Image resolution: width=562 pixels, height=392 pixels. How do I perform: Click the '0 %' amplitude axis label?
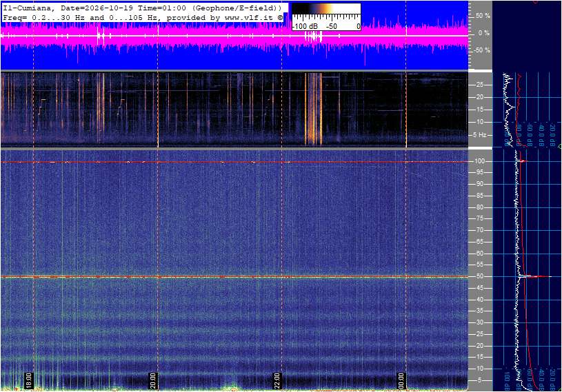484,33
